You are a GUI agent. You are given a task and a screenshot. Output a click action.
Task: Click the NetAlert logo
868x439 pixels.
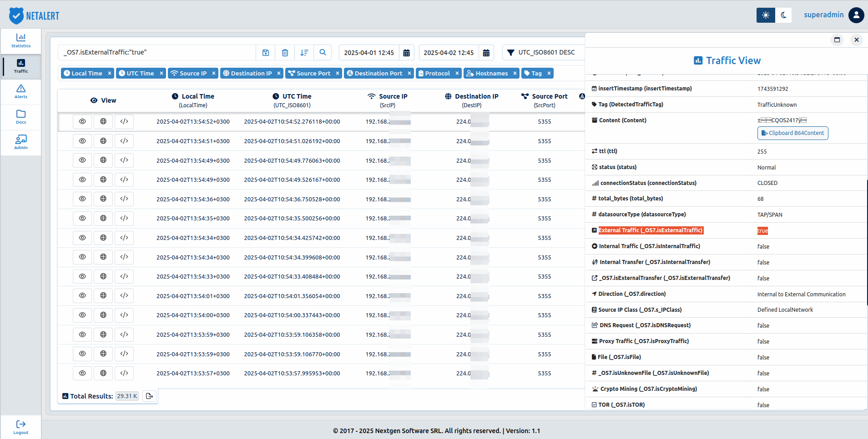pos(35,15)
